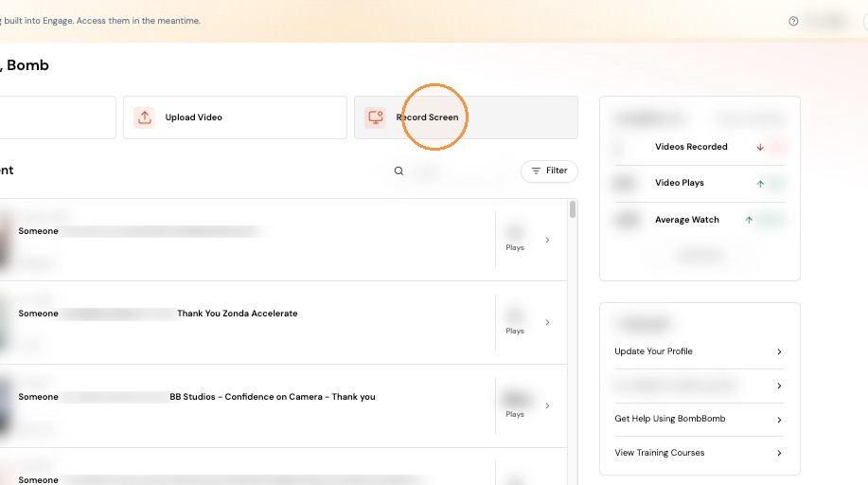Click the green up arrow beside Video Plays
The width and height of the screenshot is (868, 485).
[x=760, y=184]
